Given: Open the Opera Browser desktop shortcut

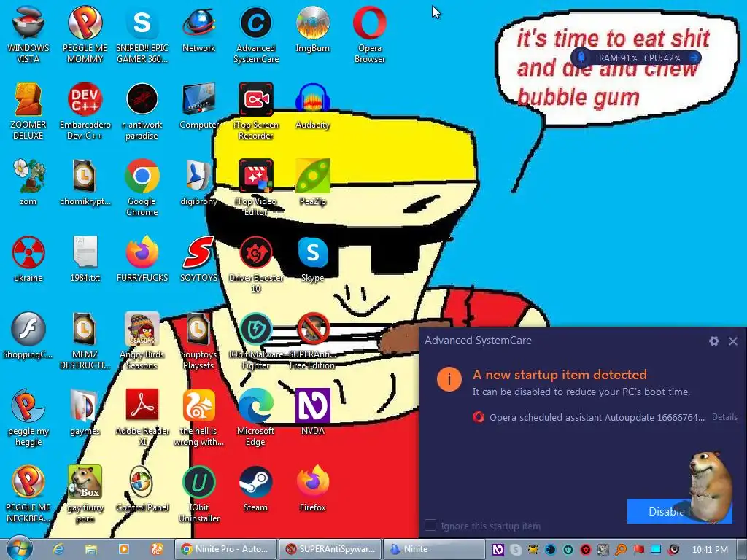Looking at the screenshot, I should point(370,34).
